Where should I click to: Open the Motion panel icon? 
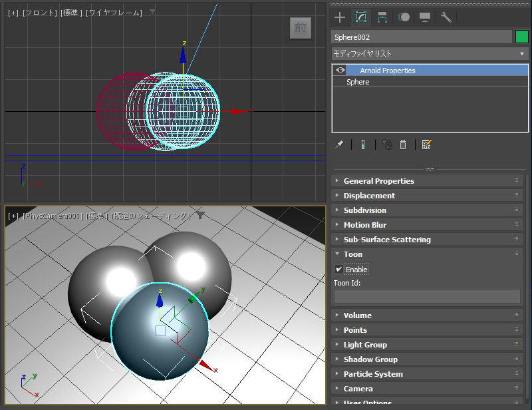pos(404,17)
